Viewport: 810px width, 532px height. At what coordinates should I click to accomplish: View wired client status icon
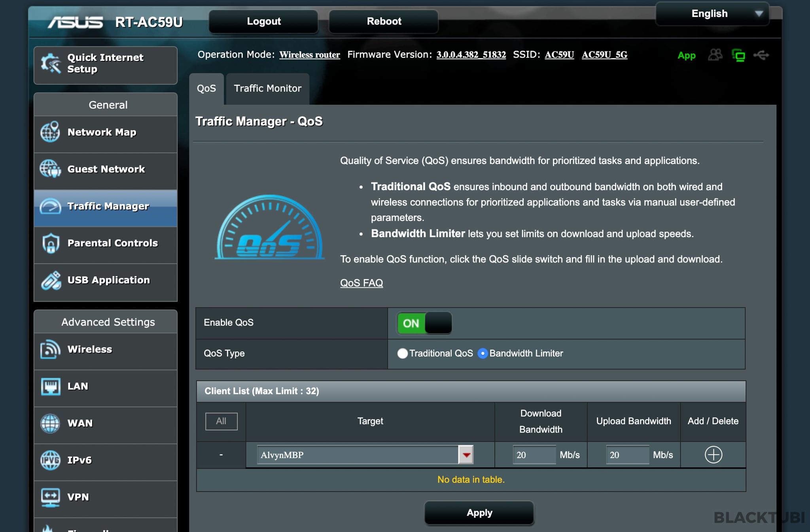click(x=739, y=55)
